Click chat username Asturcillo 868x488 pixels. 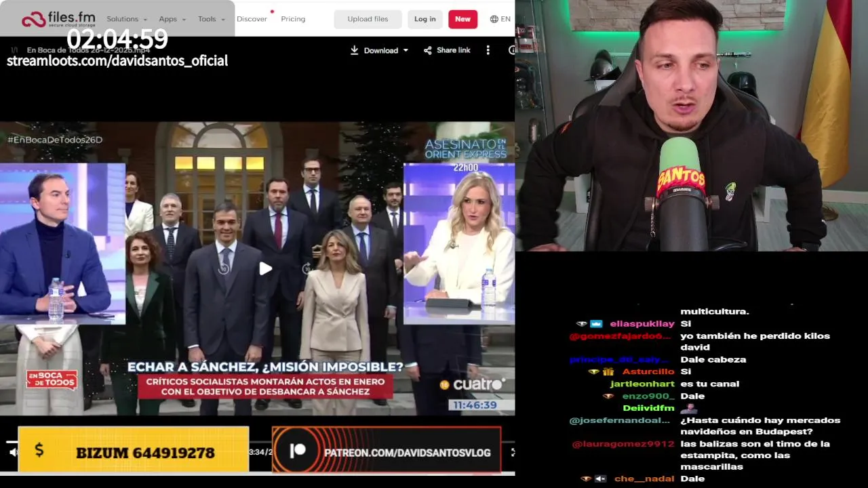(648, 371)
